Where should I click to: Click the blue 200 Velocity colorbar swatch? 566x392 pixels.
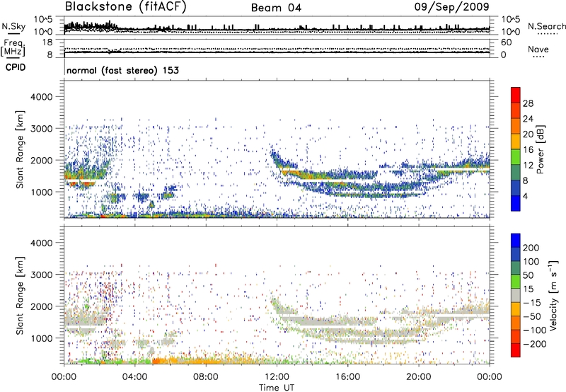coord(516,241)
